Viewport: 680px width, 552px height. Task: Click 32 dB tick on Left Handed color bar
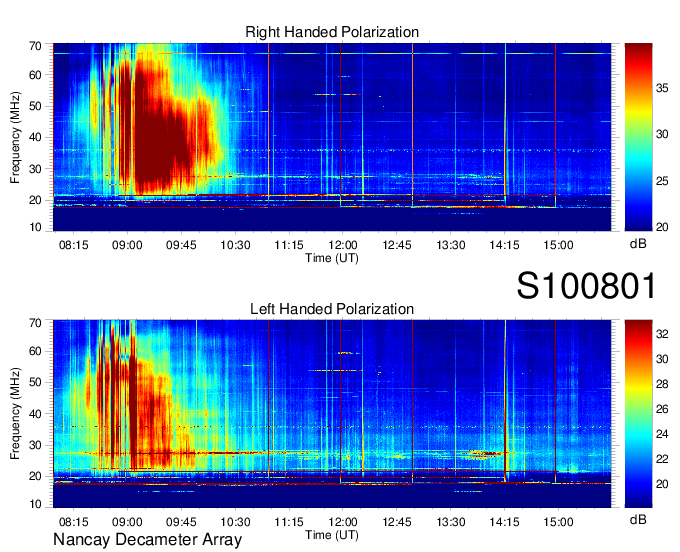[x=662, y=334]
